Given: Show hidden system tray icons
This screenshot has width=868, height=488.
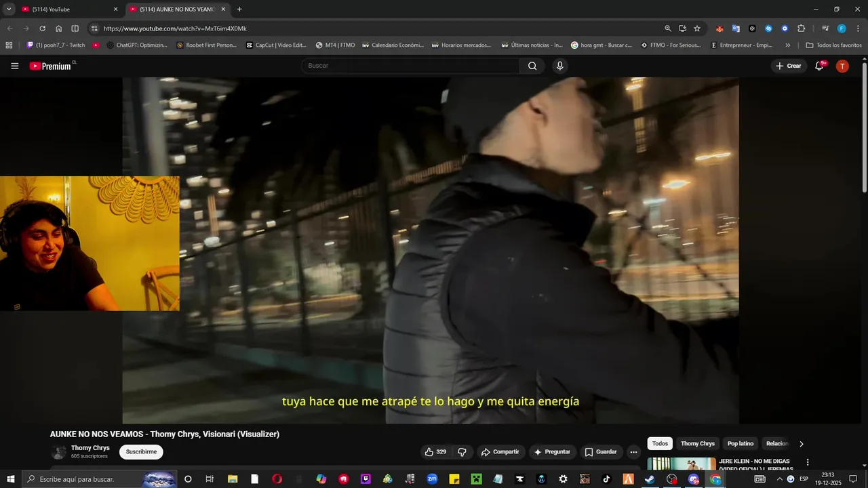Looking at the screenshot, I should pos(779,479).
